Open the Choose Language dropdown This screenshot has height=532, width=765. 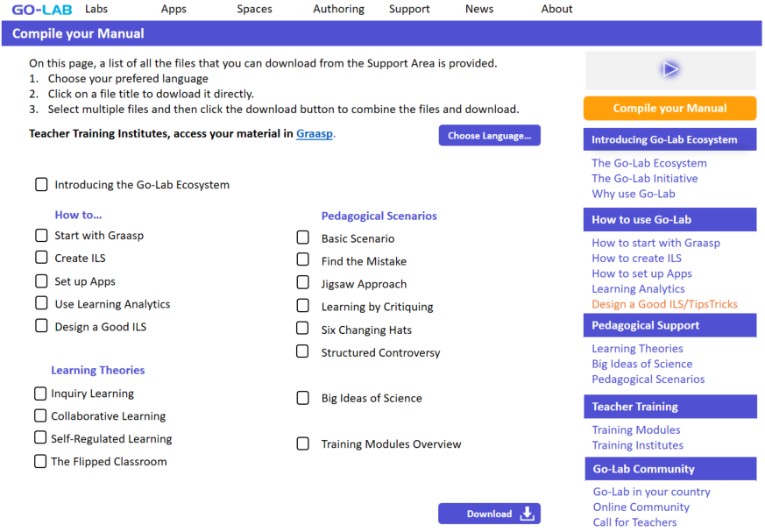point(489,136)
